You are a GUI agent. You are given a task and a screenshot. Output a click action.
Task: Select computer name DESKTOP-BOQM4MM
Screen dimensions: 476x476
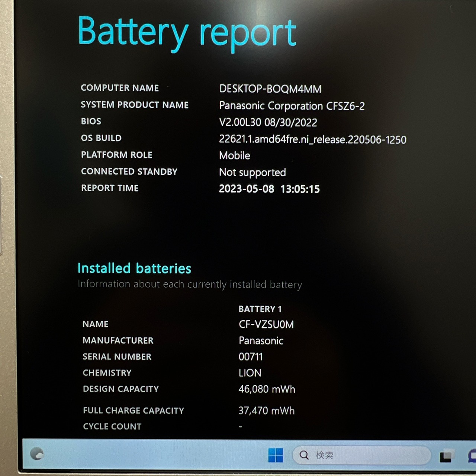tap(270, 89)
